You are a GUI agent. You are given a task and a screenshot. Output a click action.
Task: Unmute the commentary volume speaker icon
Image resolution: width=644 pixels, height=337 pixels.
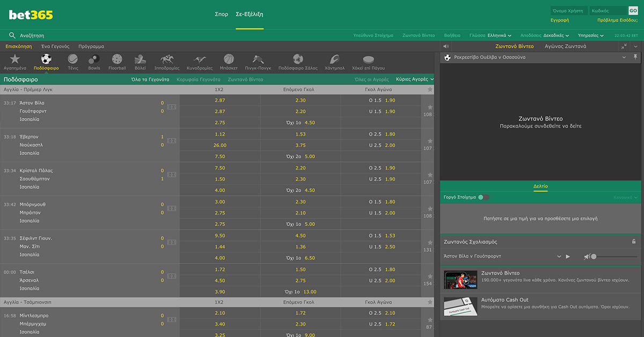587,257
